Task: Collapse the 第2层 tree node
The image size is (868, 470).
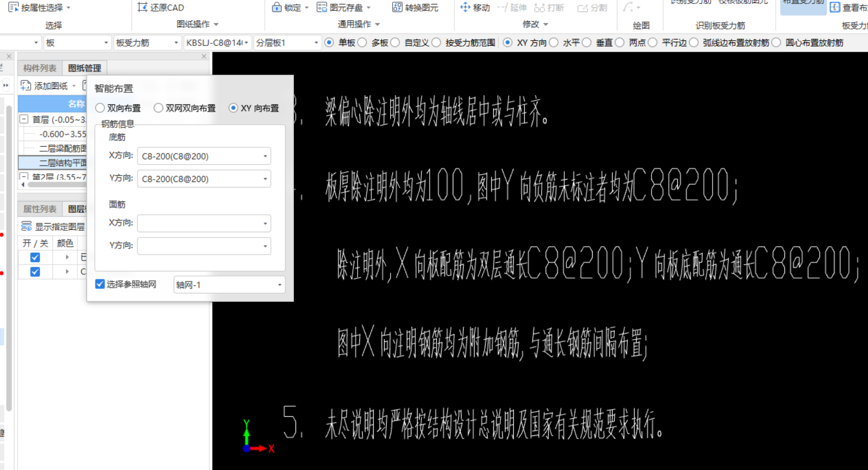Action: [24, 177]
